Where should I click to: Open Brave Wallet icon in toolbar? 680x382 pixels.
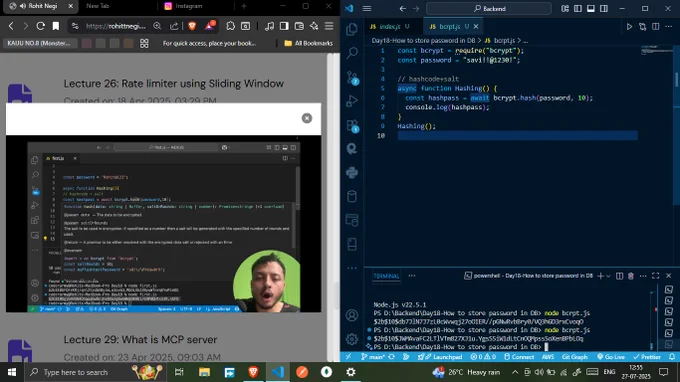299,26
